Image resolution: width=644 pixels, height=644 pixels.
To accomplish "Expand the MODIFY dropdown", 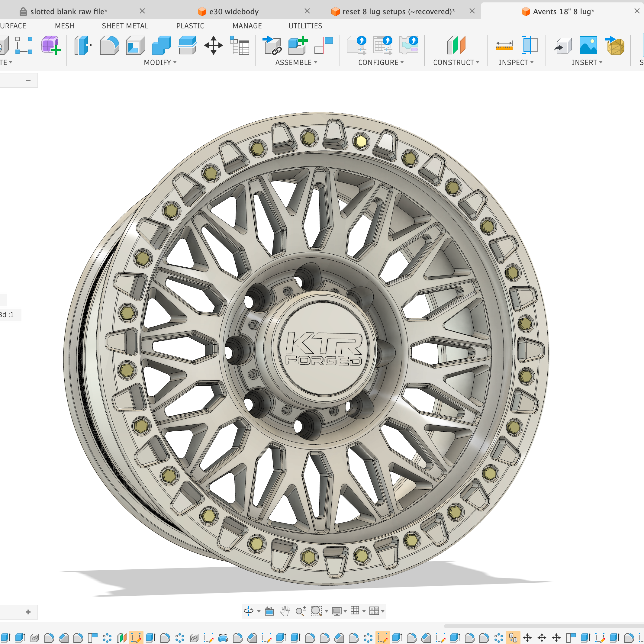I will [160, 62].
